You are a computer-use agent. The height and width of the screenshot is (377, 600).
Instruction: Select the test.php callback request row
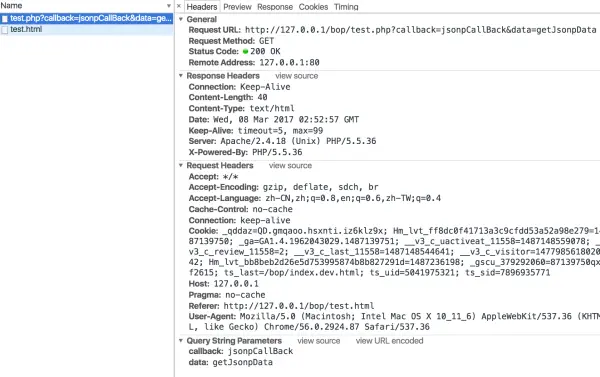[x=86, y=18]
